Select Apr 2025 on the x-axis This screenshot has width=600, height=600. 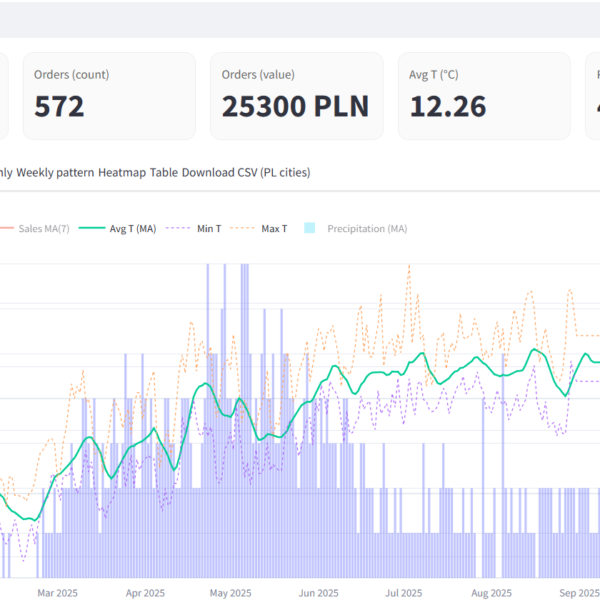coord(146,592)
